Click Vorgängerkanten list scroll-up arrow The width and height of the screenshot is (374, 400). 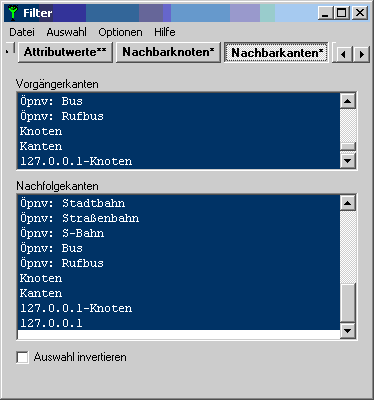348,101
